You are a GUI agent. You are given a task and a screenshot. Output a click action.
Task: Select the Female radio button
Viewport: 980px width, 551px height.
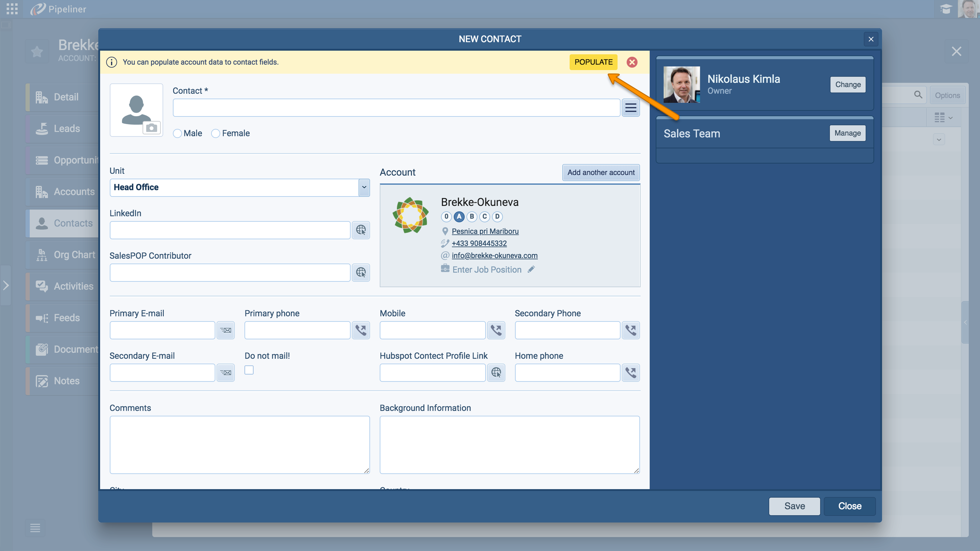point(216,133)
